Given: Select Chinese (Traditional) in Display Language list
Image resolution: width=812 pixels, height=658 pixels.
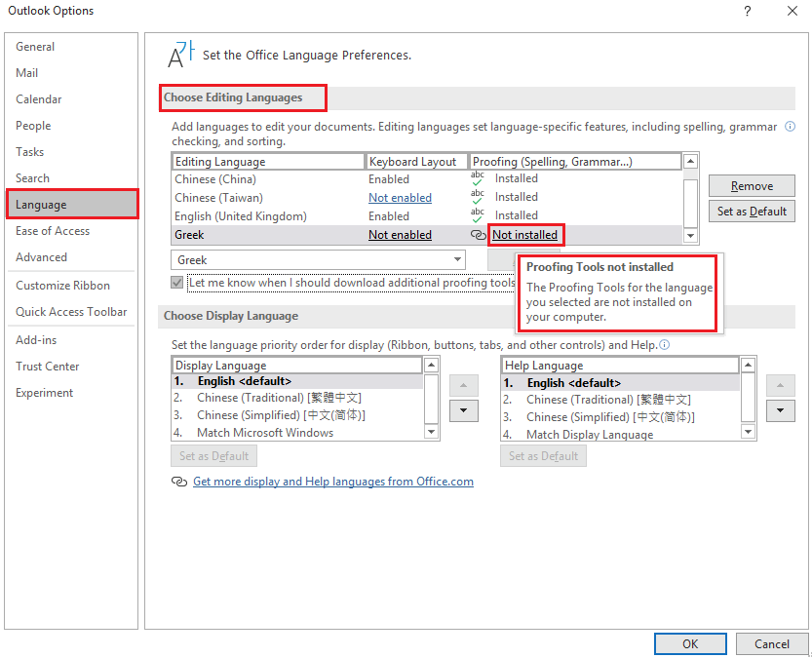Looking at the screenshot, I should tap(297, 398).
